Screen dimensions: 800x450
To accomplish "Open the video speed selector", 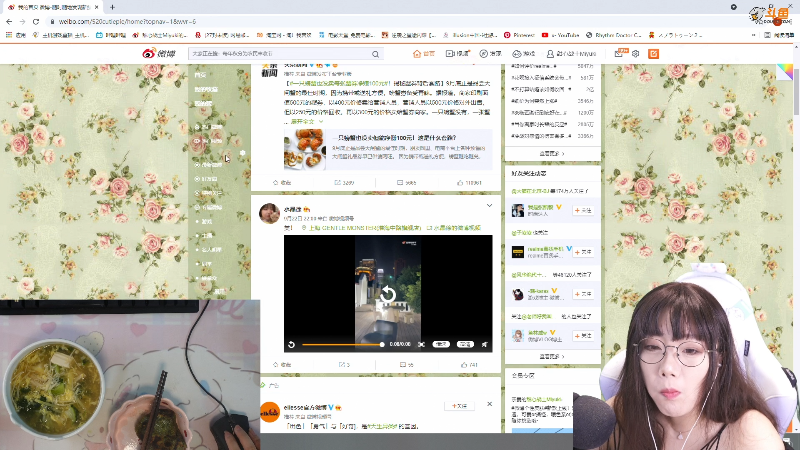I will coord(441,344).
